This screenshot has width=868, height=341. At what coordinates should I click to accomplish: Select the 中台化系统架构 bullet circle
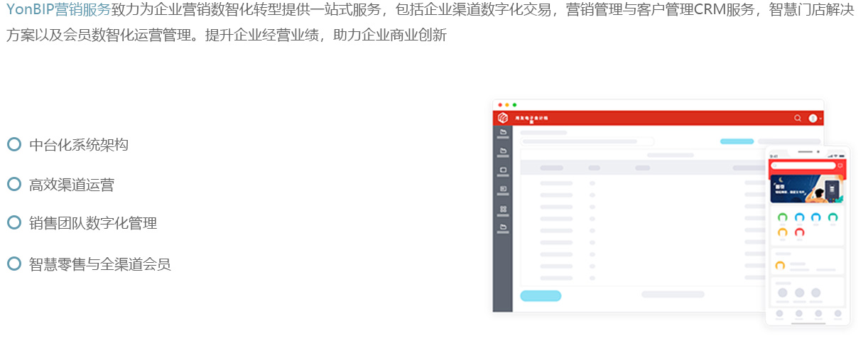click(x=13, y=144)
